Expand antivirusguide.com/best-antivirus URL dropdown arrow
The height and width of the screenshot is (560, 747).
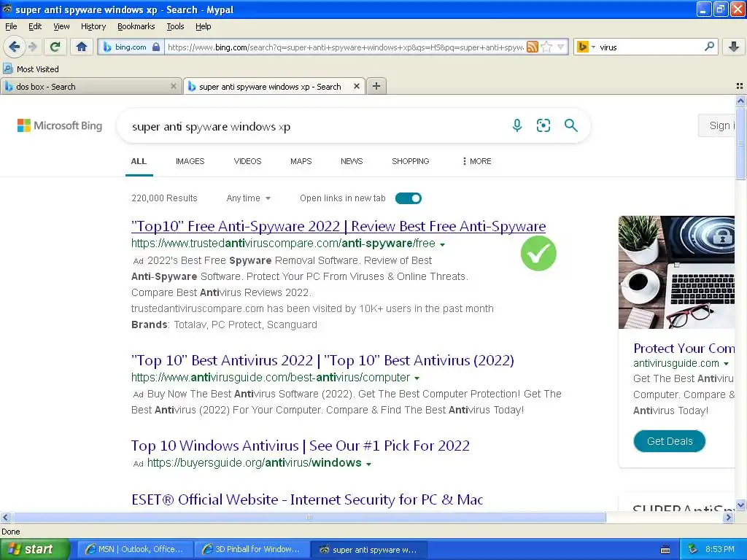coord(417,378)
